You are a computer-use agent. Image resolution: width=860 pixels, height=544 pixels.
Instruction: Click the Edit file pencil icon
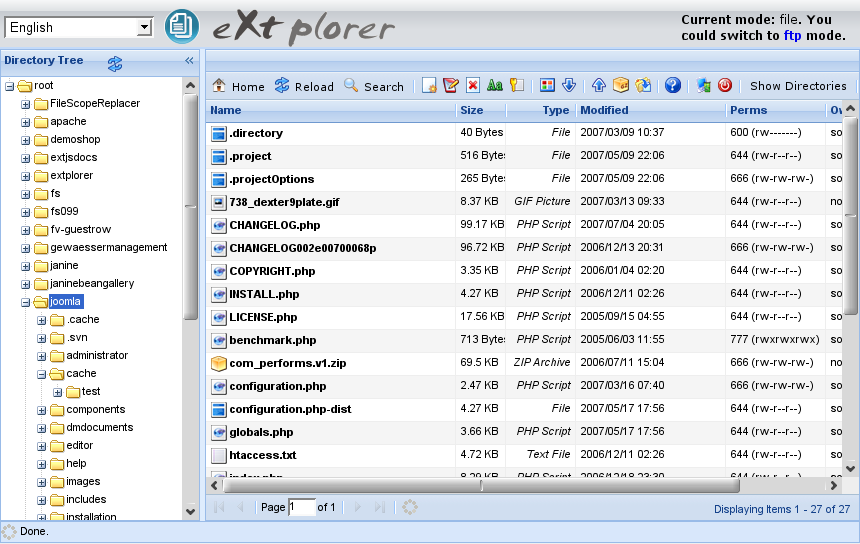[x=451, y=86]
